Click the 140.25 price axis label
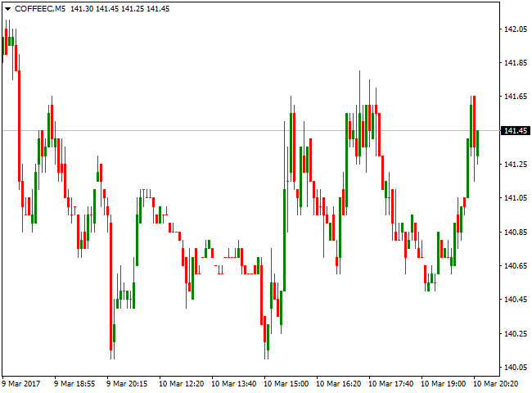Screen dimensions: 532x393 pos(516,333)
